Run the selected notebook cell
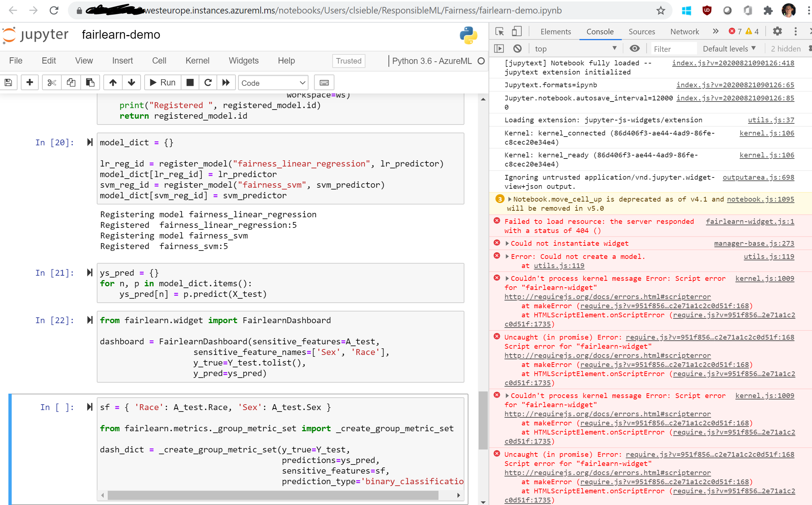Image resolution: width=812 pixels, height=505 pixels. [162, 82]
